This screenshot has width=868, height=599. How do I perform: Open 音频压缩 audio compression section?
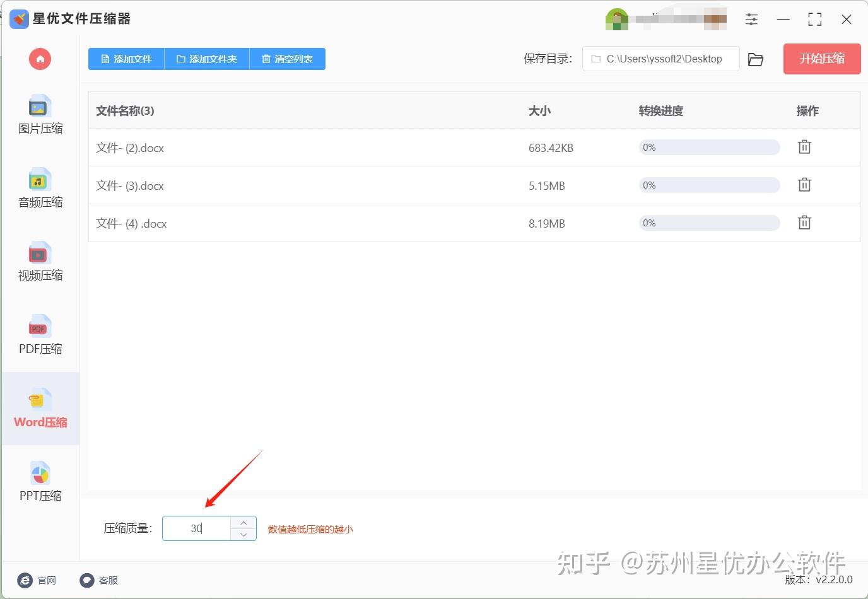(x=40, y=188)
